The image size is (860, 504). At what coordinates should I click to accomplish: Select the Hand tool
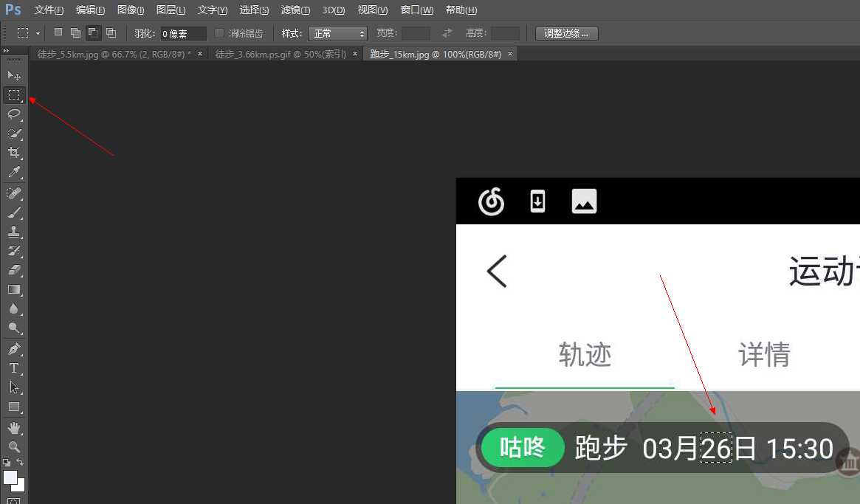tap(14, 428)
